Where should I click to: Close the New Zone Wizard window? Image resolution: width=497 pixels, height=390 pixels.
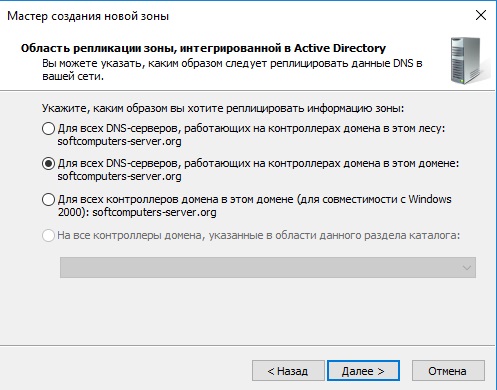coord(481,15)
